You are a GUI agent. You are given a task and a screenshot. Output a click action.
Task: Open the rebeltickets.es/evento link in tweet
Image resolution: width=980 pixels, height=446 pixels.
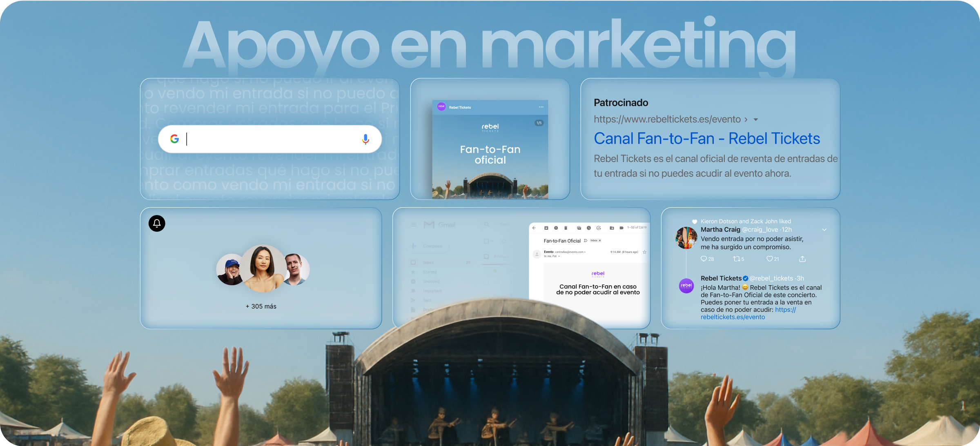pos(733,317)
